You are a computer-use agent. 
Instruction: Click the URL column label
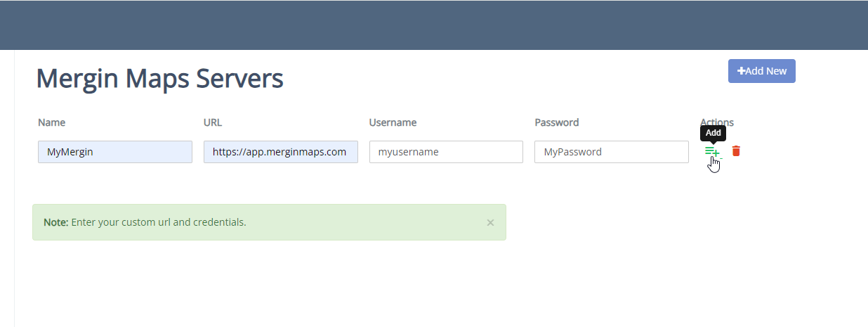pos(213,122)
